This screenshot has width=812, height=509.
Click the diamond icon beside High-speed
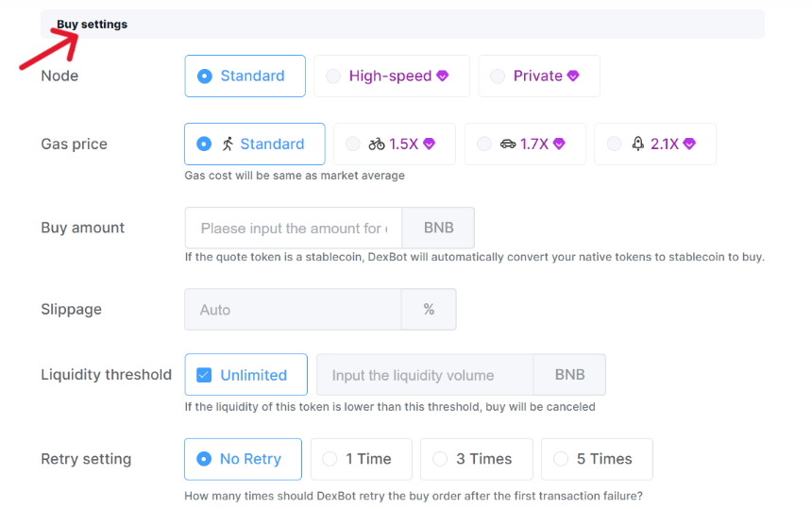pyautogui.click(x=442, y=76)
